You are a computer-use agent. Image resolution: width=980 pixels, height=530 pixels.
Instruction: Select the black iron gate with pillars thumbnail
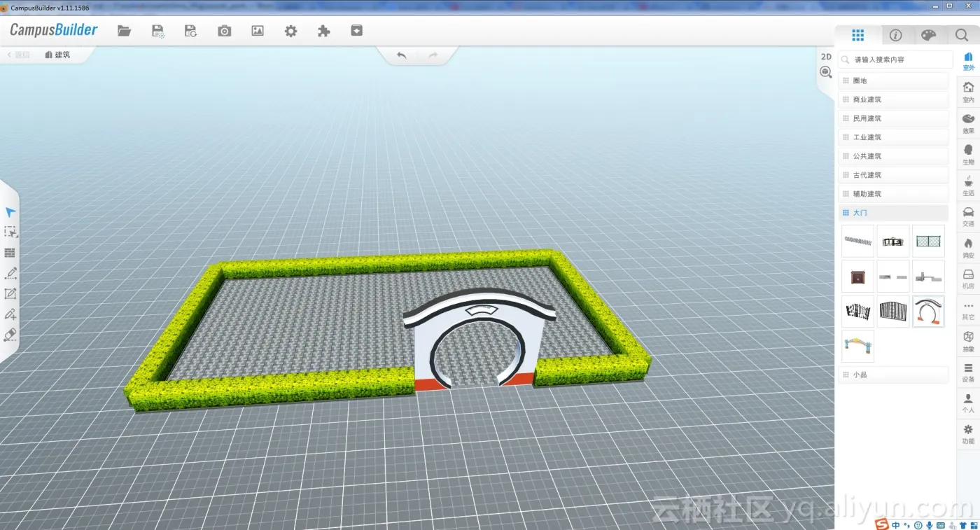pos(893,241)
